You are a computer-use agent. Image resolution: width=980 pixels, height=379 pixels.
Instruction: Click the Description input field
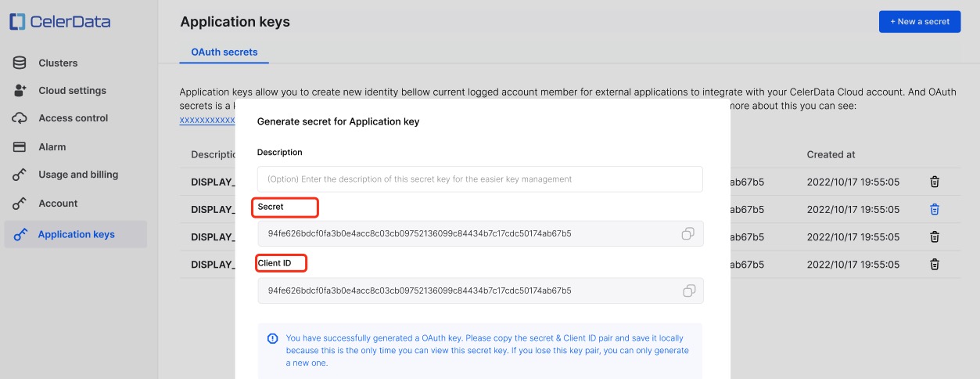click(479, 179)
